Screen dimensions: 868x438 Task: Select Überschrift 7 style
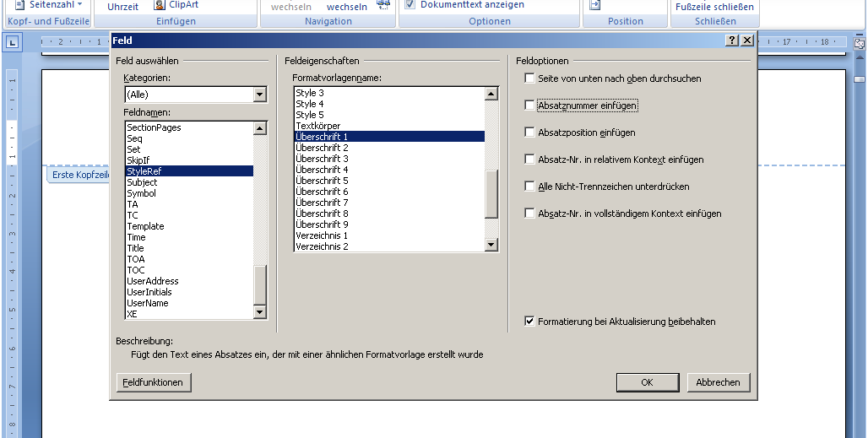click(x=390, y=203)
